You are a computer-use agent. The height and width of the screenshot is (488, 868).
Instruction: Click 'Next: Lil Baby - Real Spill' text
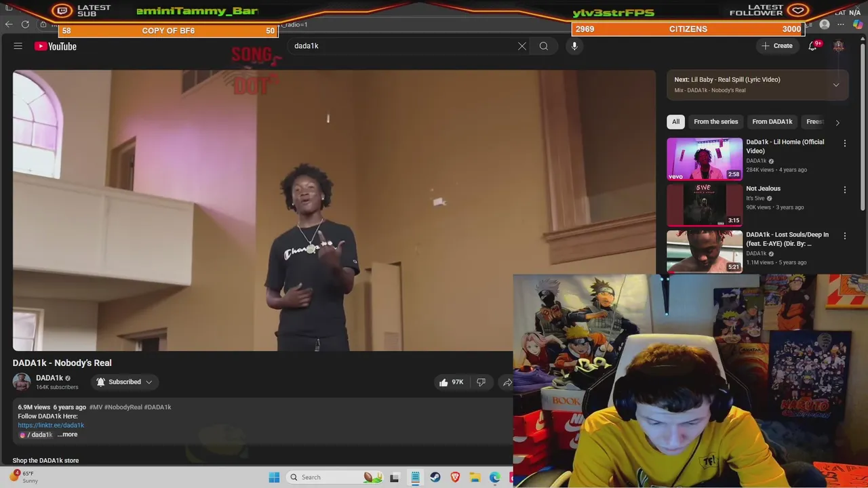coord(727,80)
